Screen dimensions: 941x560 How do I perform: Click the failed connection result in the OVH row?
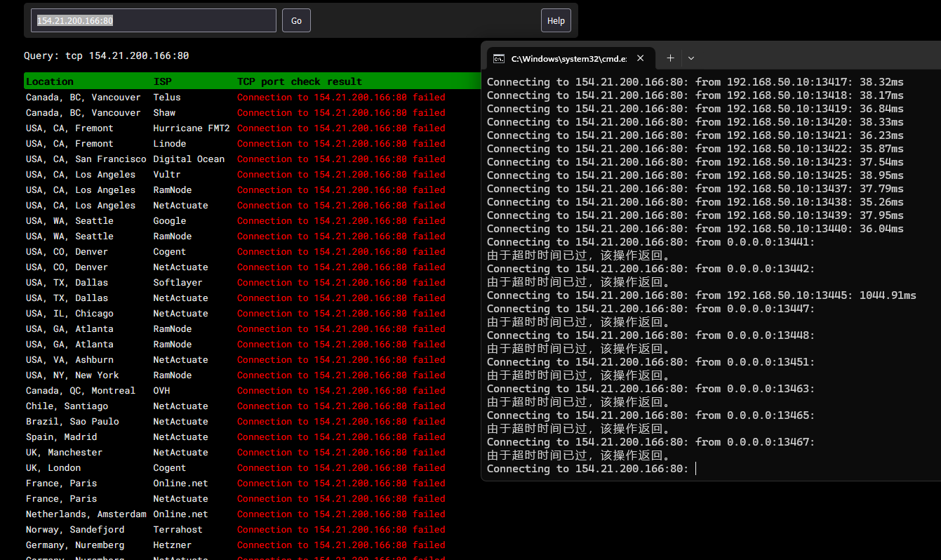[341, 391]
